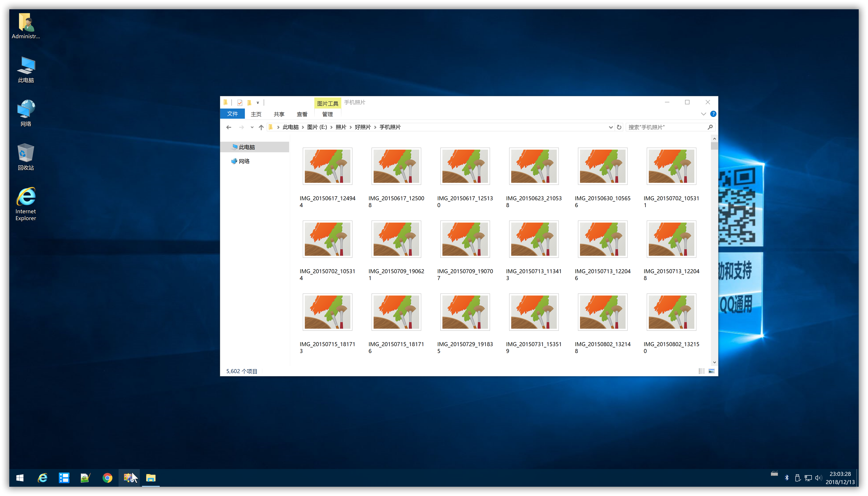Go up one folder level
The width and height of the screenshot is (868, 496).
coord(261,127)
